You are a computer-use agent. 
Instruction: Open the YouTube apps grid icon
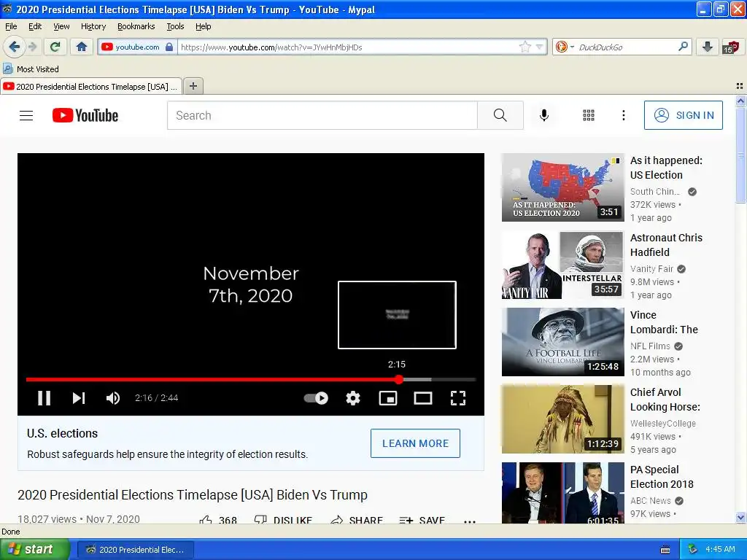click(x=589, y=115)
